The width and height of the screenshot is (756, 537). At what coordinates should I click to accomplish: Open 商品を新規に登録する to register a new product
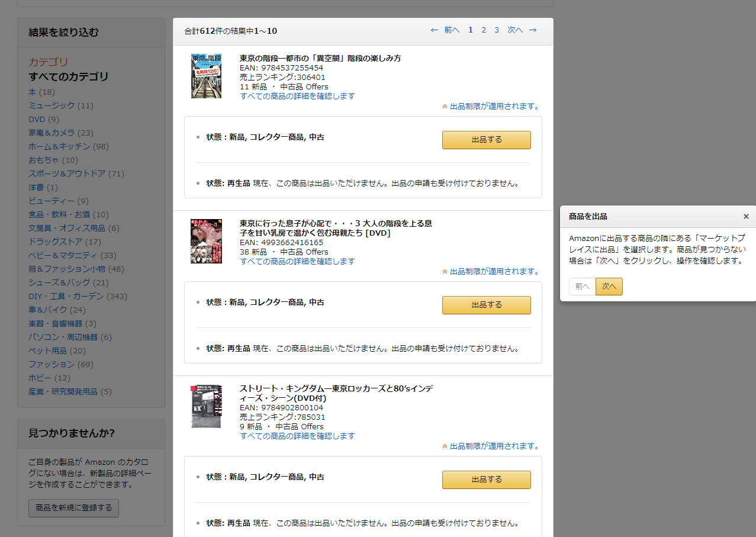(73, 508)
